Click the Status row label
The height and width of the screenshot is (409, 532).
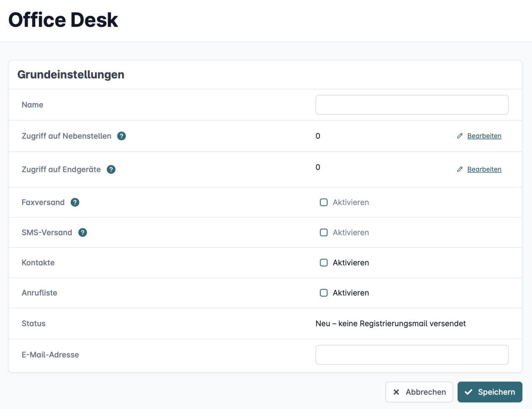point(34,323)
